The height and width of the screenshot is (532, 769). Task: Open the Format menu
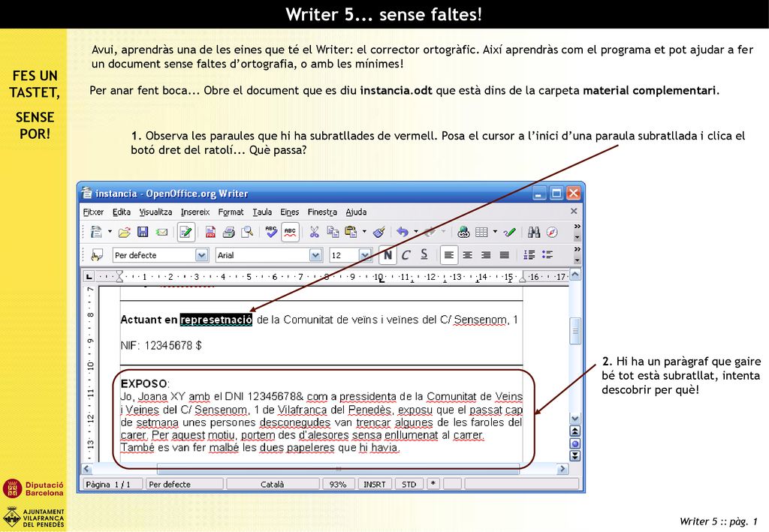pyautogui.click(x=231, y=212)
